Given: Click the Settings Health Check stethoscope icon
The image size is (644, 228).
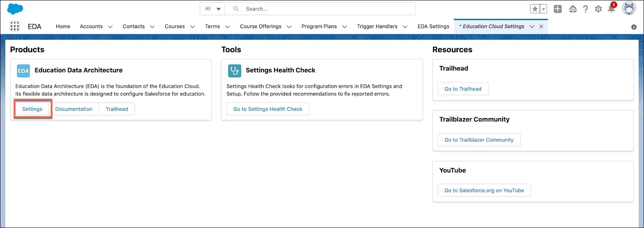Looking at the screenshot, I should pyautogui.click(x=235, y=71).
